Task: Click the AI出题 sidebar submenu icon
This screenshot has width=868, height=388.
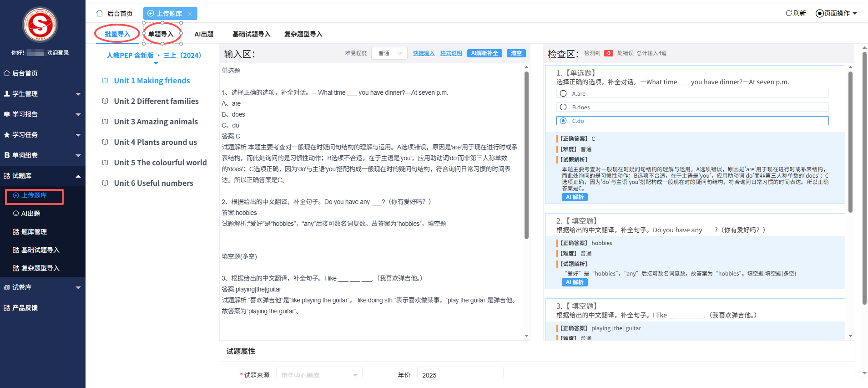Action: pos(16,214)
